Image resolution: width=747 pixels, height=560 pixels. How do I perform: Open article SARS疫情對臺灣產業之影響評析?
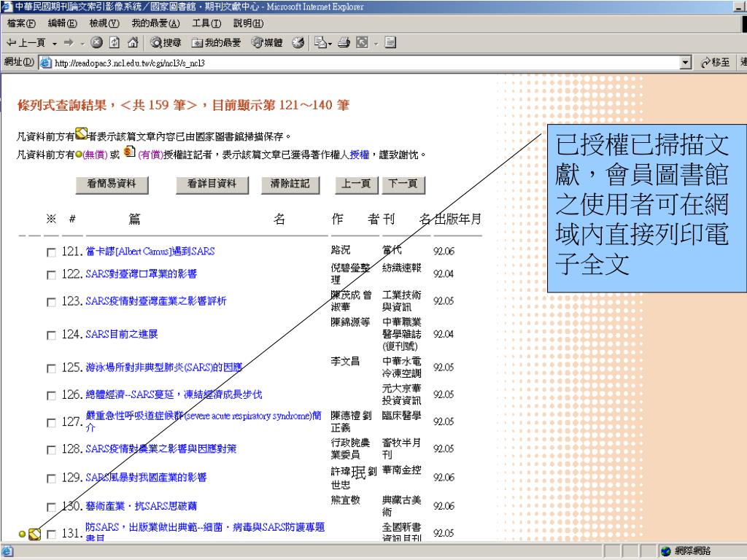click(x=156, y=301)
